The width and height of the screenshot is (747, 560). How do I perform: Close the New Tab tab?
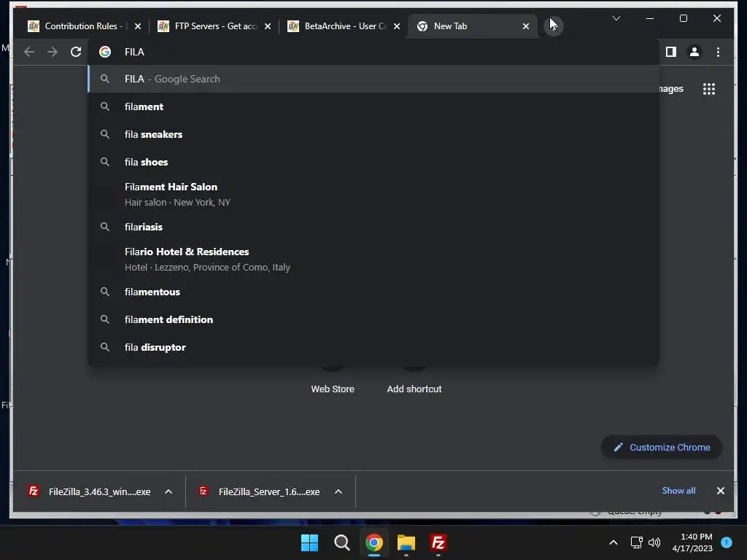(526, 26)
